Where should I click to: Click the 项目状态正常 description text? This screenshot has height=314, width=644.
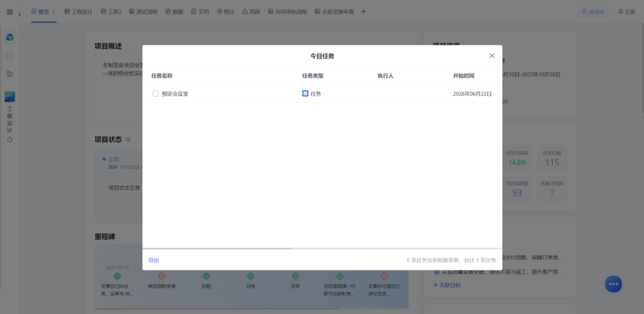click(x=125, y=188)
